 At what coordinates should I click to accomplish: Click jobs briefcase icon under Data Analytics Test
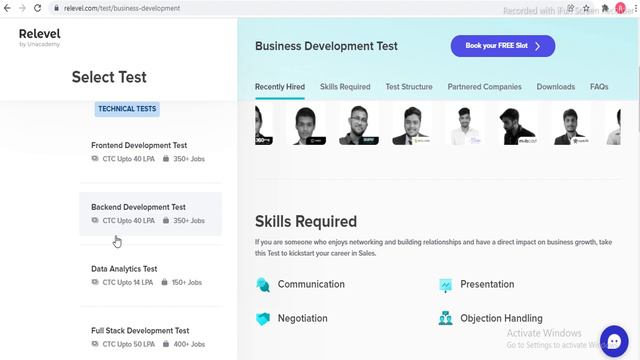point(164,282)
